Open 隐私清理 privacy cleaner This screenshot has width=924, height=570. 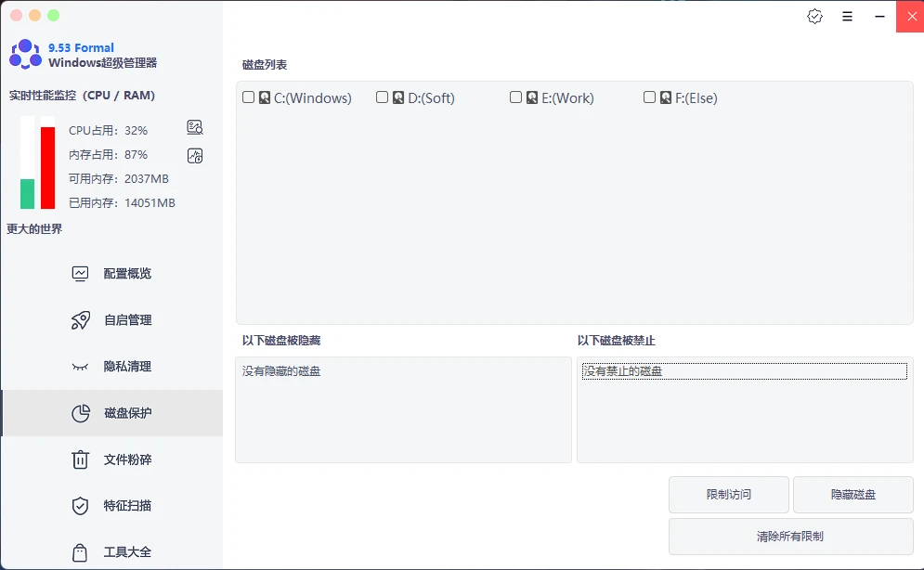click(111, 366)
